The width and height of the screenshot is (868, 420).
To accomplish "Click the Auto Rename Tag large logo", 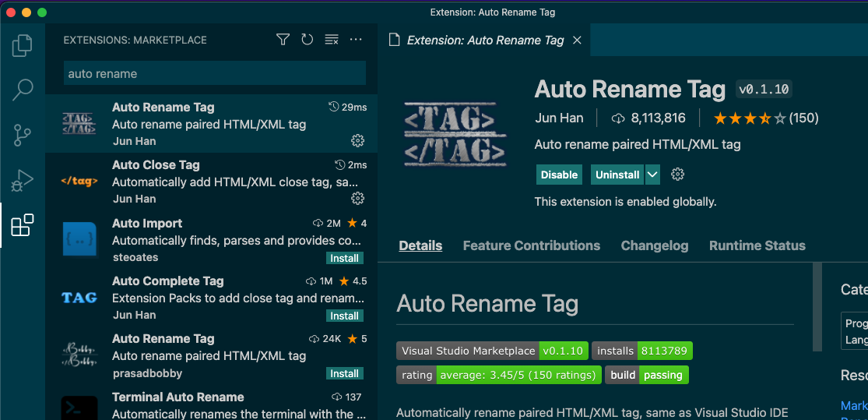I will [455, 134].
